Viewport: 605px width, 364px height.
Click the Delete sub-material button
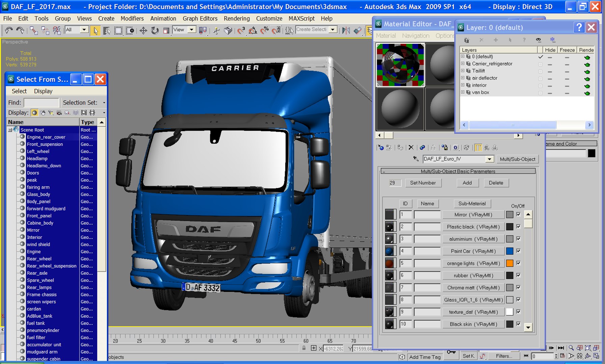coord(496,183)
